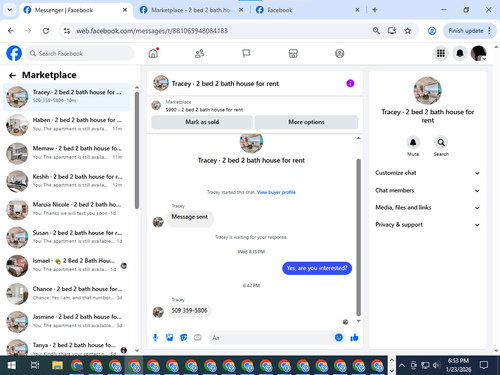Expand Chat members section
The height and width of the screenshot is (375, 500).
click(x=427, y=190)
